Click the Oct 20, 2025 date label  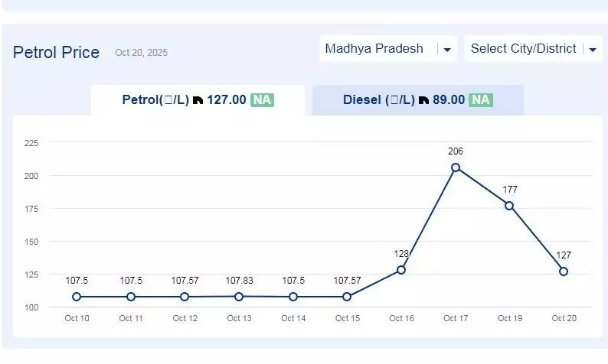click(141, 54)
